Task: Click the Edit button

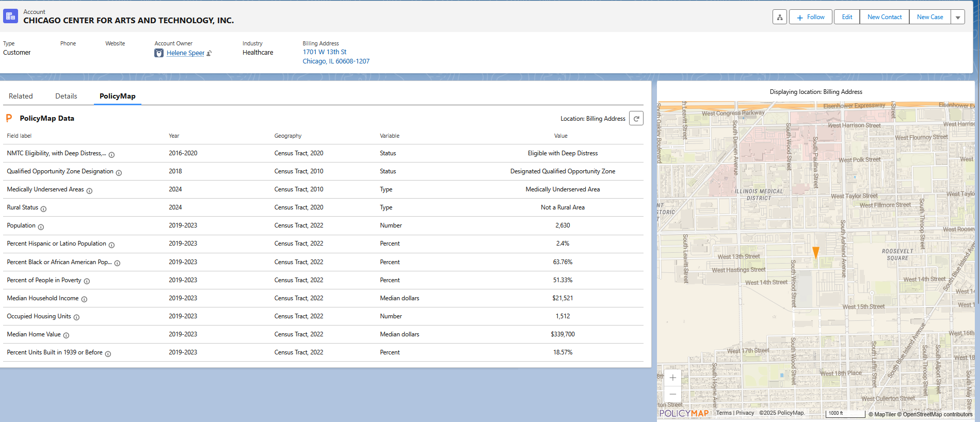Action: [847, 17]
